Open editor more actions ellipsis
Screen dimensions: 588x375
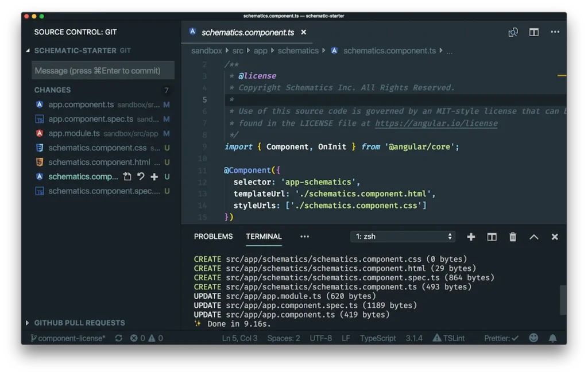point(555,32)
